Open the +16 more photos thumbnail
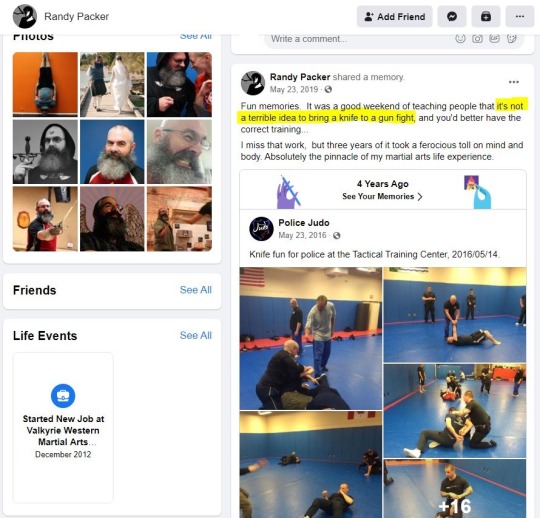This screenshot has width=540, height=518. 455,488
